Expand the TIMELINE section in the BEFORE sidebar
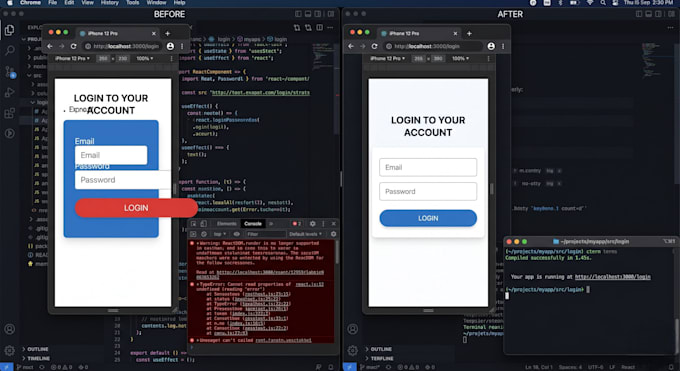Viewport: 680px width, 371px height. [36, 358]
